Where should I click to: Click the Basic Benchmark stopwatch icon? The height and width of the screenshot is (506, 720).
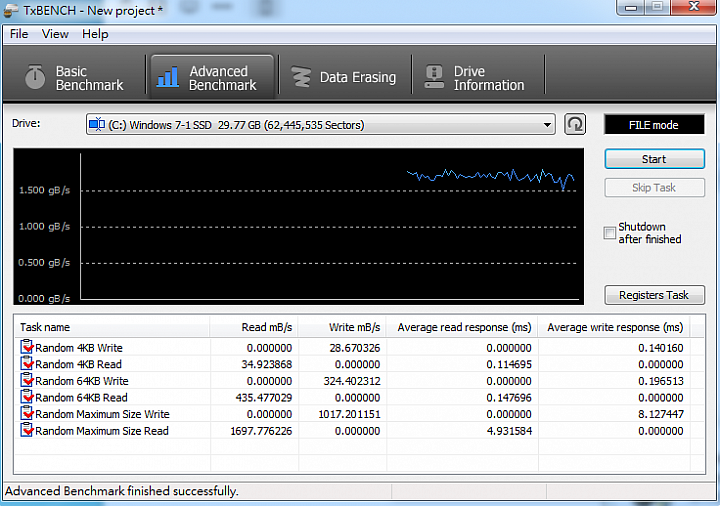click(35, 77)
